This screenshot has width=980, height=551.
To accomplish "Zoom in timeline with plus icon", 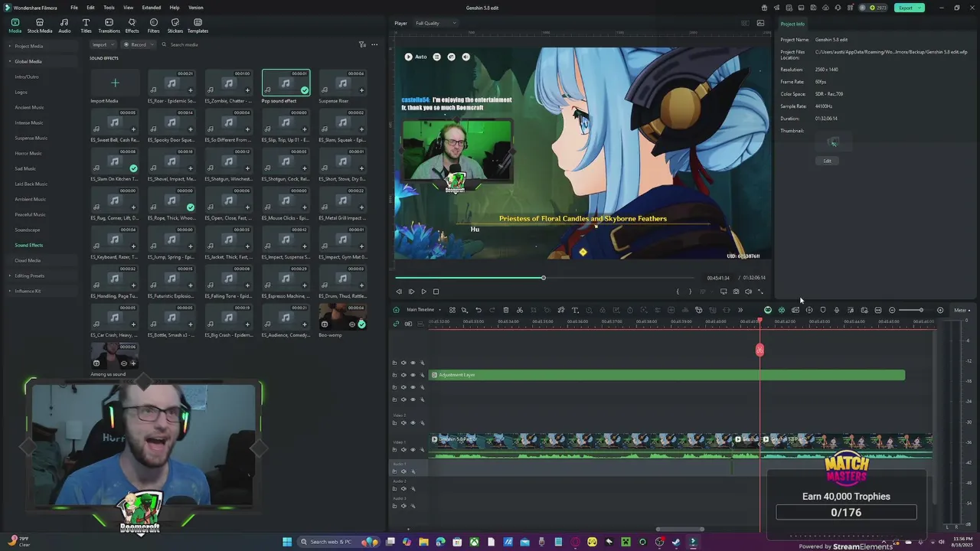I will pyautogui.click(x=940, y=310).
